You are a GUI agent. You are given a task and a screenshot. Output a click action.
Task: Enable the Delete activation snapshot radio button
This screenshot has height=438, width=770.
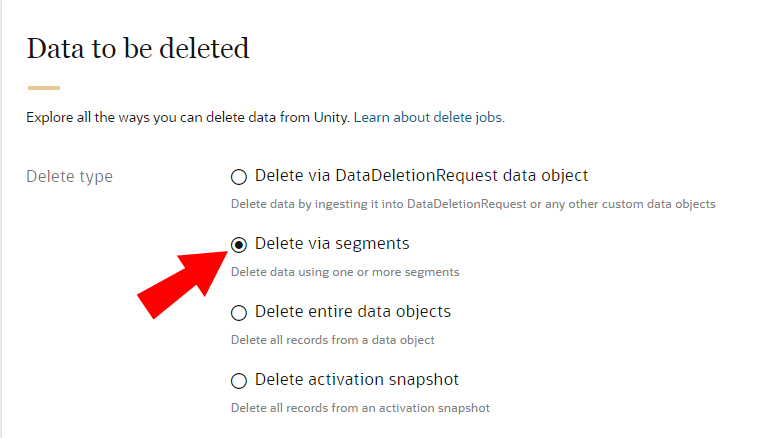(238, 381)
